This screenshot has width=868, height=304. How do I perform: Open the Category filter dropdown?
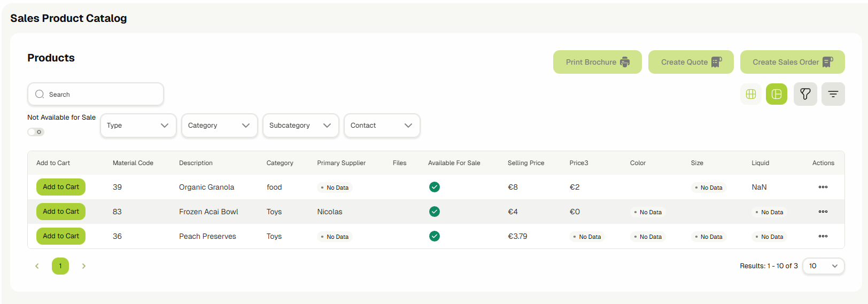219,126
